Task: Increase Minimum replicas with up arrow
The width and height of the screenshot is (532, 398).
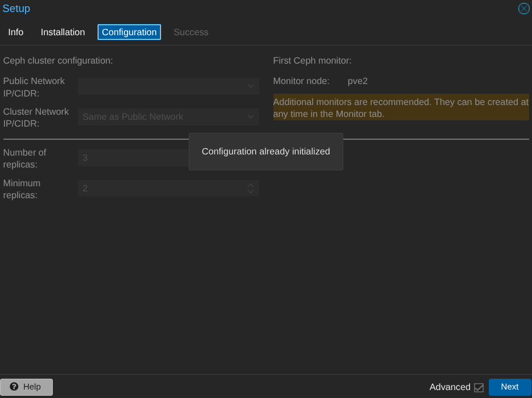Action: 251,185
